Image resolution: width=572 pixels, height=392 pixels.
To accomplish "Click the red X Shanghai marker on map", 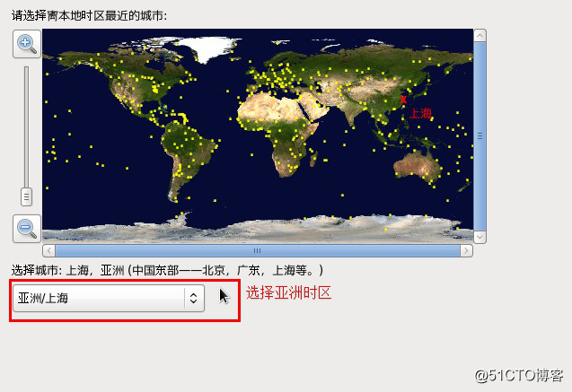I will tap(403, 100).
